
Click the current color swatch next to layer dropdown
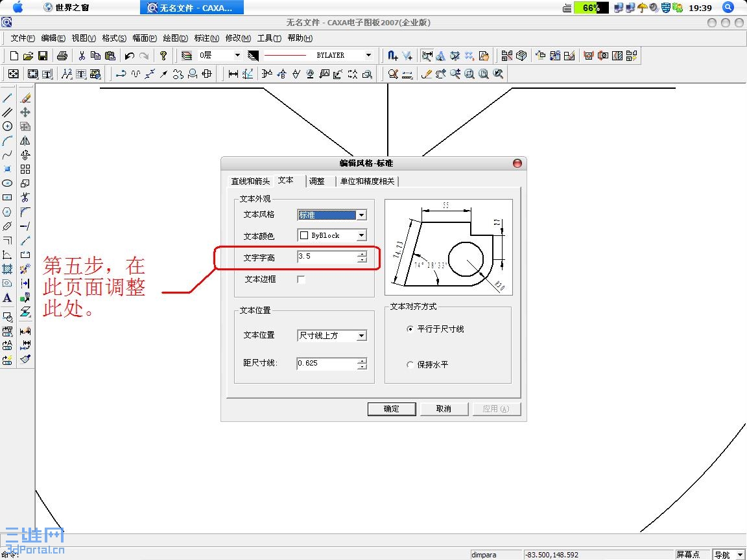point(253,56)
